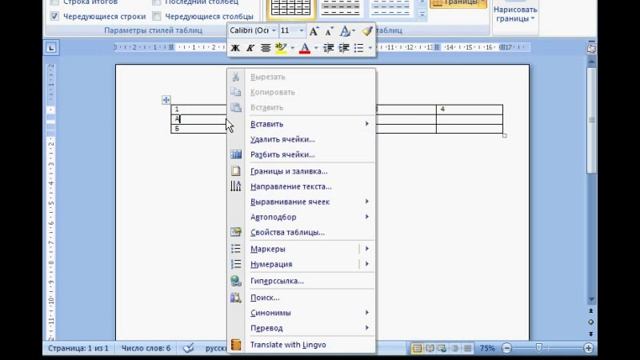Image resolution: width=640 pixels, height=360 pixels.
Task: Click the Направление текста icon
Action: [236, 187]
